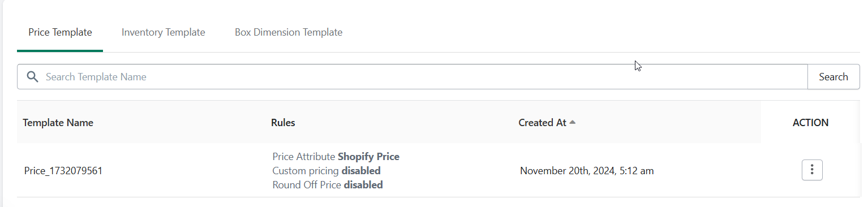Click the Custom pricing label

306,171
